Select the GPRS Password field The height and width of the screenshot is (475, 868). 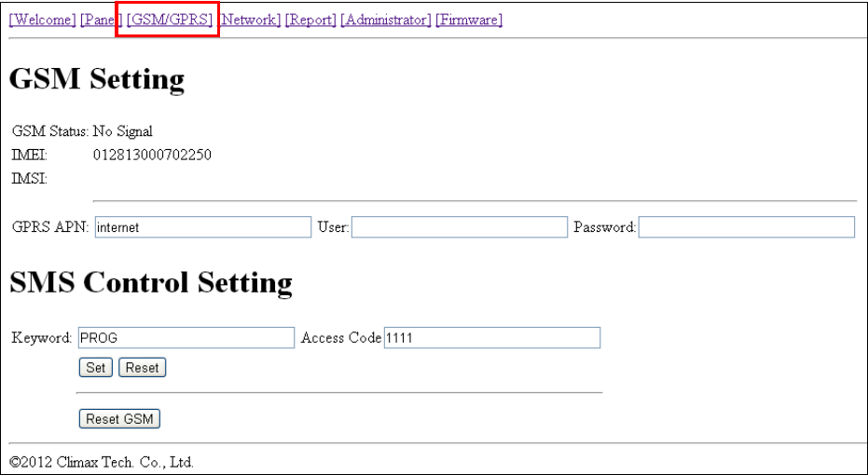(747, 227)
